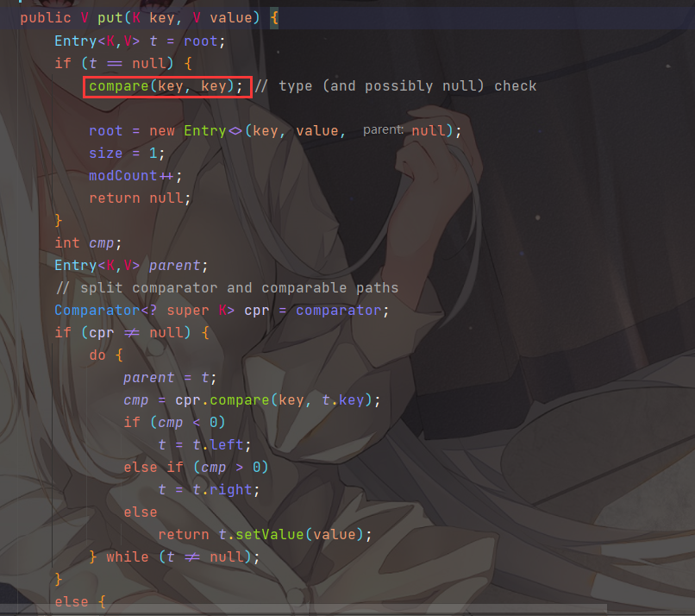Click the 'put' method name
The width and height of the screenshot is (695, 616).
tap(110, 18)
